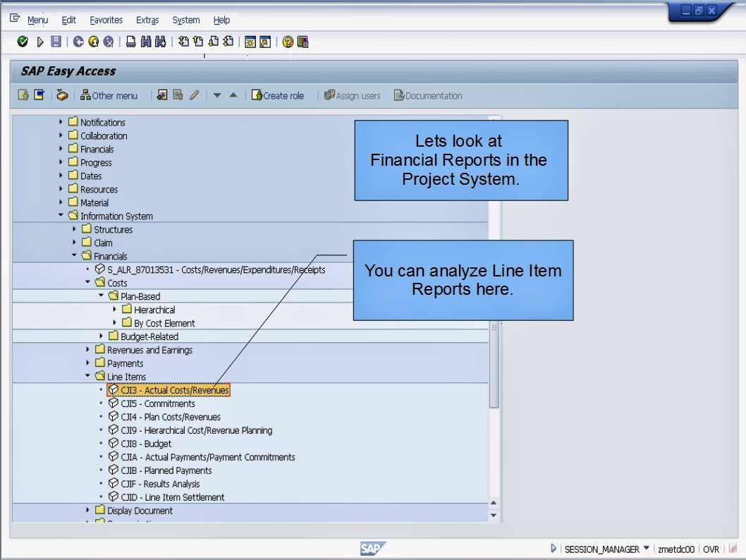The width and height of the screenshot is (746, 560).
Task: Open the Favorites menu
Action: click(106, 20)
